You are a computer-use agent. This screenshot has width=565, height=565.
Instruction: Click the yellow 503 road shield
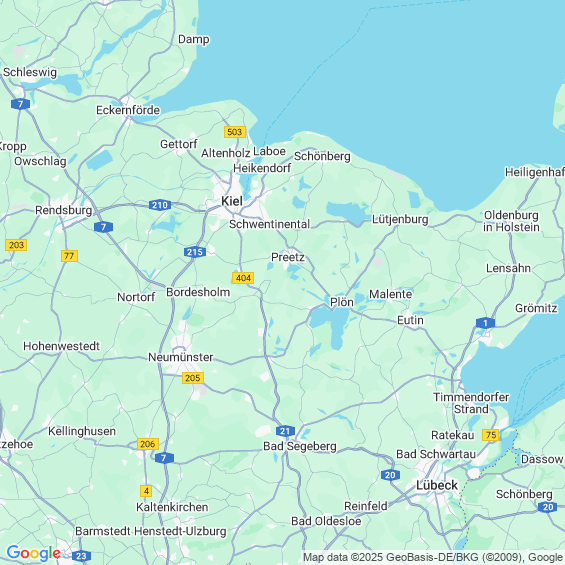coord(235,132)
